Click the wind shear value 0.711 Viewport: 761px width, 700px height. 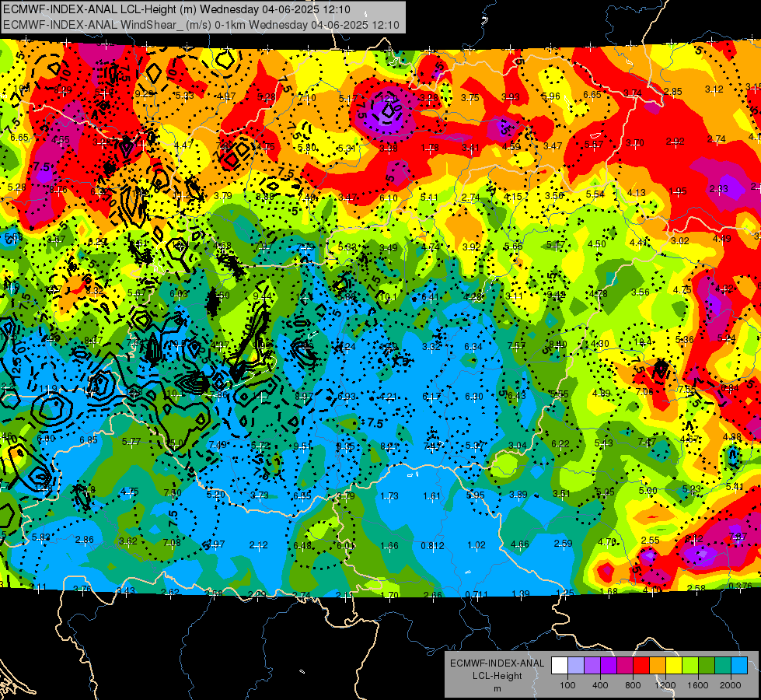tap(476, 594)
